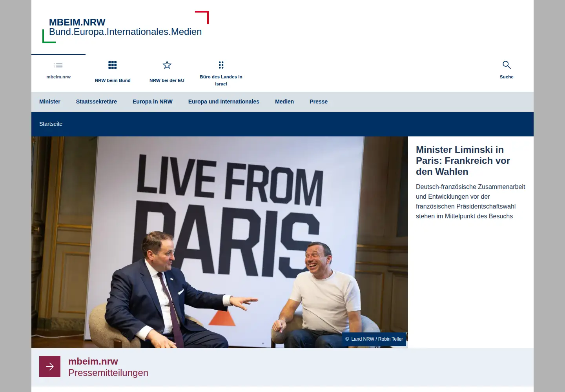The width and height of the screenshot is (565, 392).
Task: Click the NRW bei der EU label
Action: click(167, 80)
